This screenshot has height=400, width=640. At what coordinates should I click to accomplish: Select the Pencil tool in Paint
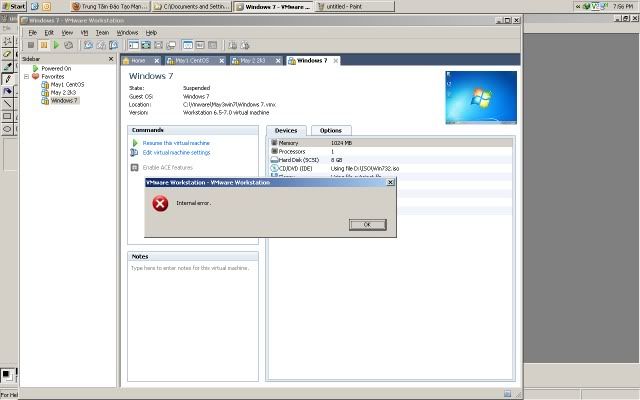7,79
